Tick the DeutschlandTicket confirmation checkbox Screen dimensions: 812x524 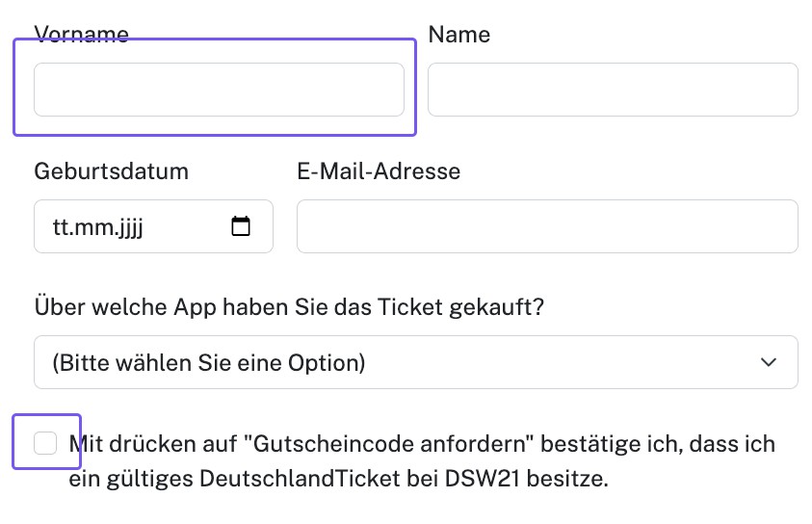click(x=45, y=443)
